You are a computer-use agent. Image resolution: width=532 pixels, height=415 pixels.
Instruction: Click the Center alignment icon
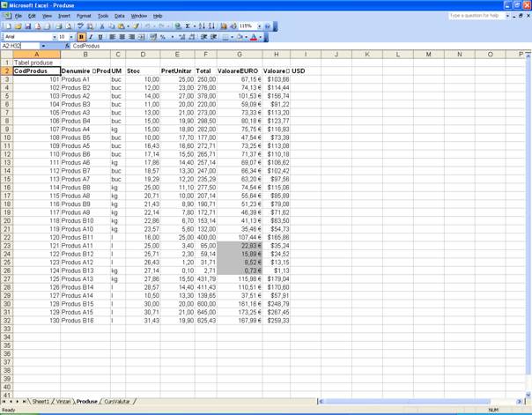tap(122, 37)
